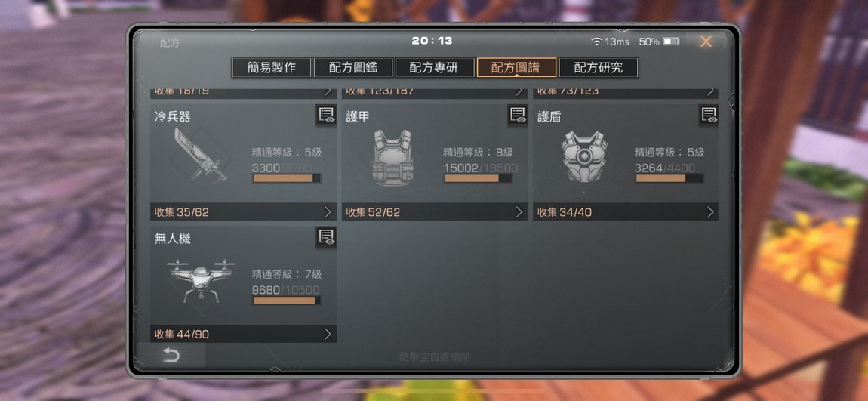Close the recipe panel with X
The height and width of the screenshot is (401, 868).
(706, 42)
